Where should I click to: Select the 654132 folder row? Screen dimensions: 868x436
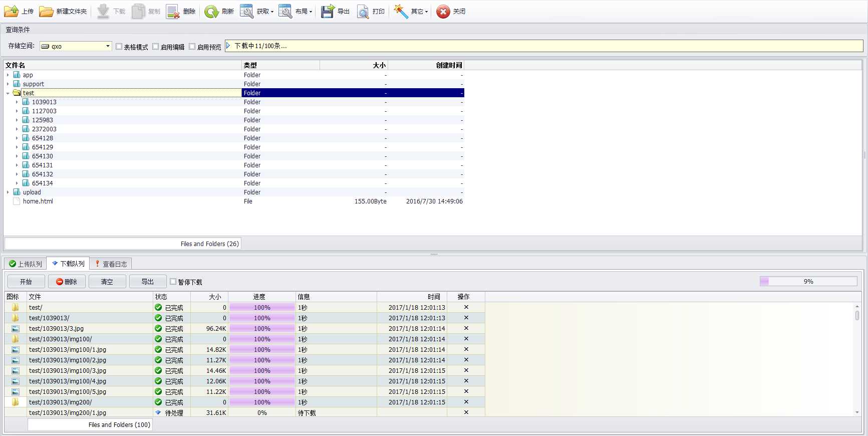[234, 174]
